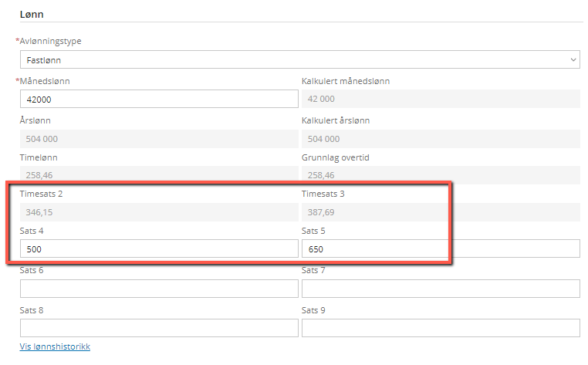The image size is (588, 365).
Task: Click into the Månedslønn input field
Action: [x=158, y=99]
